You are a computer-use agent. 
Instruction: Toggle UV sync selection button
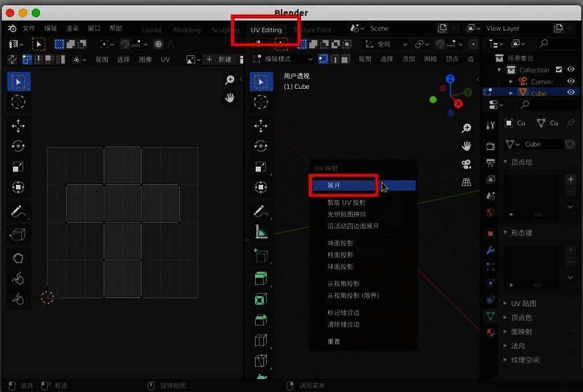coord(12,60)
